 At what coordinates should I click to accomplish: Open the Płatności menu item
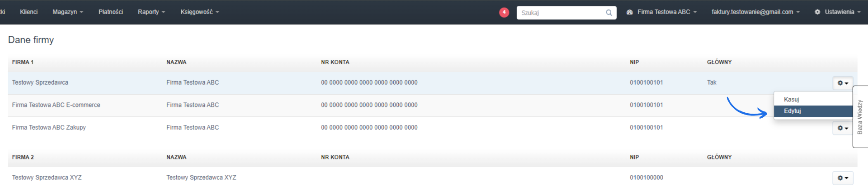(x=111, y=12)
